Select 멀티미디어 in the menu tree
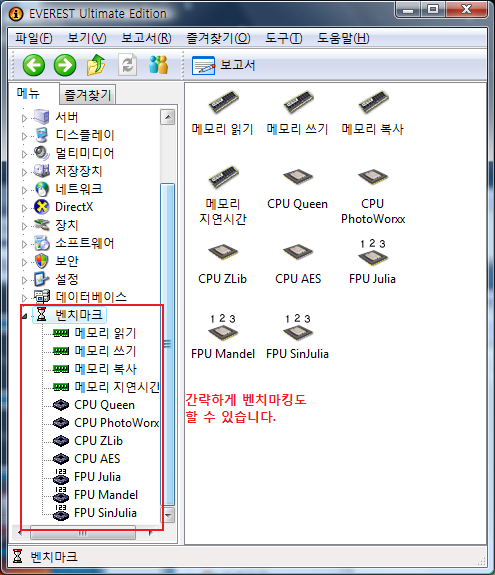This screenshot has height=575, width=495. click(x=85, y=153)
